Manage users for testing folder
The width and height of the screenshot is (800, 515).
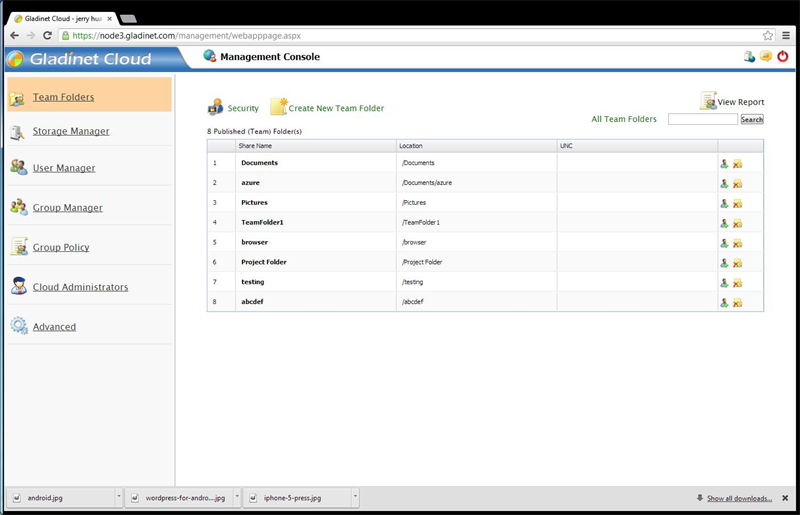point(724,283)
